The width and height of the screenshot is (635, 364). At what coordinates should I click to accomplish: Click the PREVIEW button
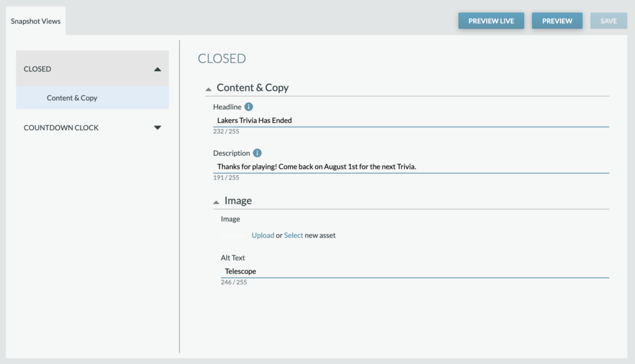click(557, 20)
